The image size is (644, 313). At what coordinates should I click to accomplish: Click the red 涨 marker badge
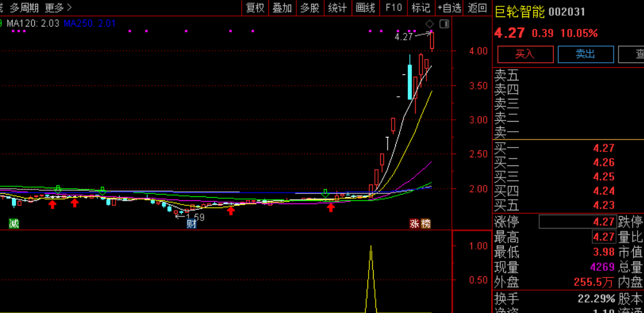414,224
